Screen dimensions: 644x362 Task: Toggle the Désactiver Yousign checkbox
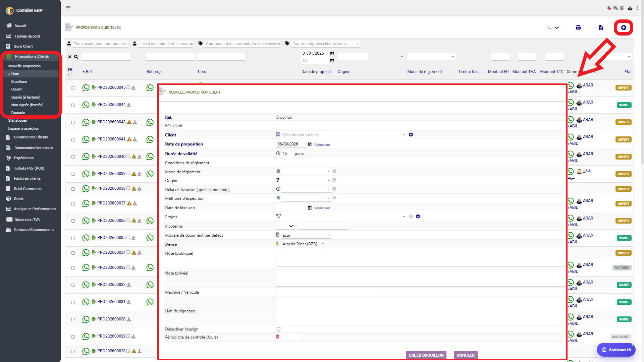279,329
